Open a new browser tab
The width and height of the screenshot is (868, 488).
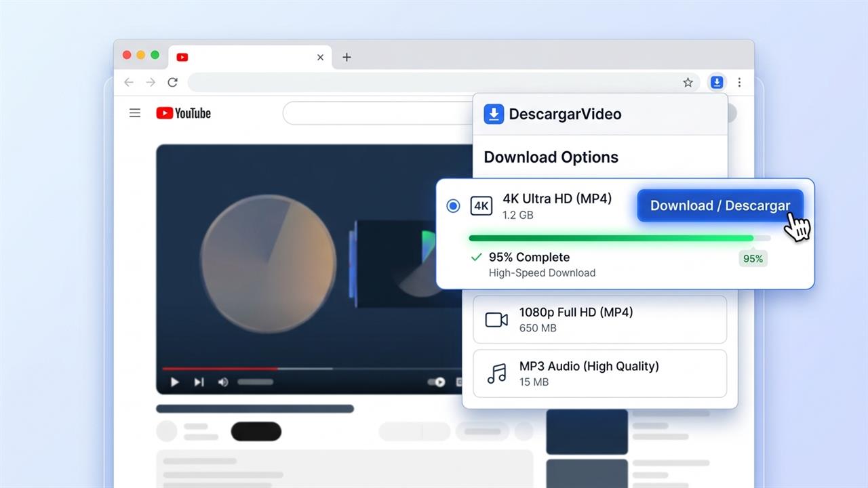(347, 58)
